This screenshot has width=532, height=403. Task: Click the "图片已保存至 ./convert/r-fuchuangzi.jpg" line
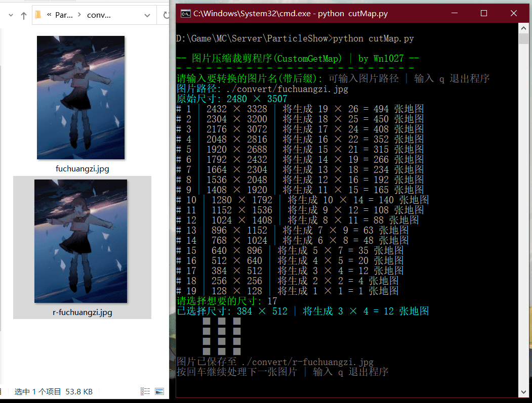[275, 362]
